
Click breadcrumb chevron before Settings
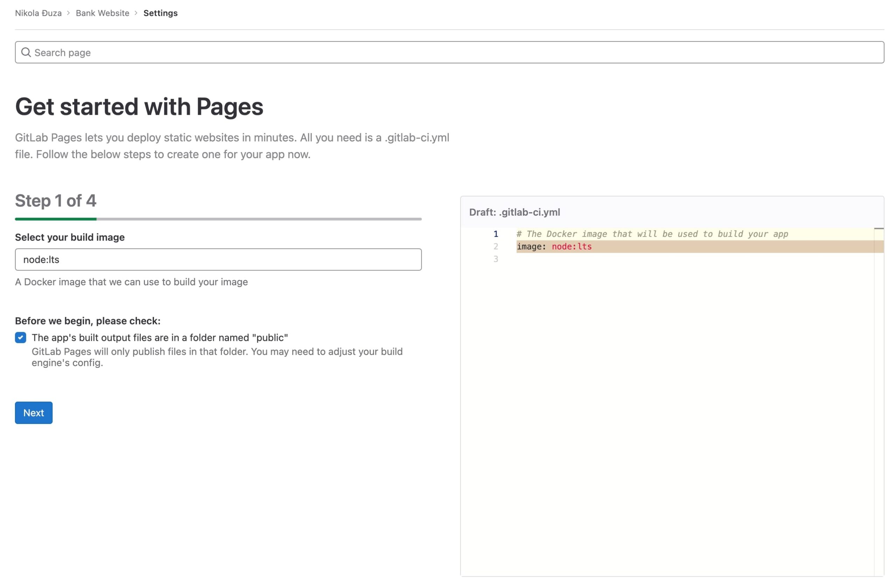point(136,13)
